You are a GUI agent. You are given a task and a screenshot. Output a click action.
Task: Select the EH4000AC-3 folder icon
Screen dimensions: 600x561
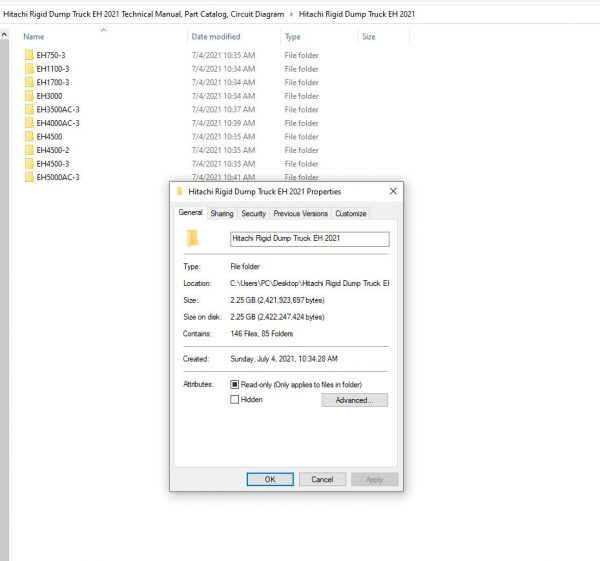(29, 123)
